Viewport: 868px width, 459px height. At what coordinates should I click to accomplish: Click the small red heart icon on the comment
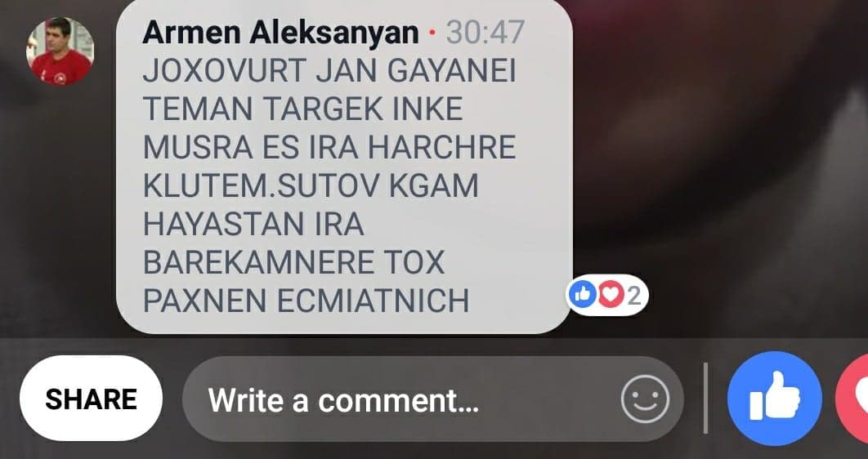(610, 295)
